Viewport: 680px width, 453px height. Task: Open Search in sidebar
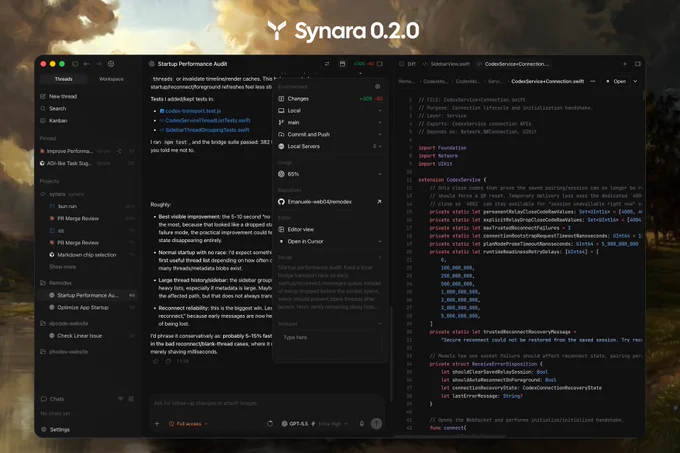(x=53, y=108)
